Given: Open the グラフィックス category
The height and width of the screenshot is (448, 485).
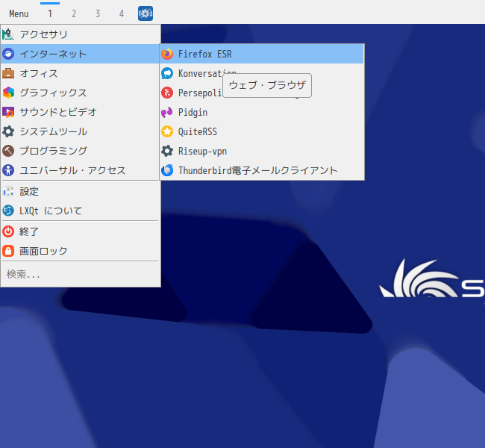Looking at the screenshot, I should 80,93.
